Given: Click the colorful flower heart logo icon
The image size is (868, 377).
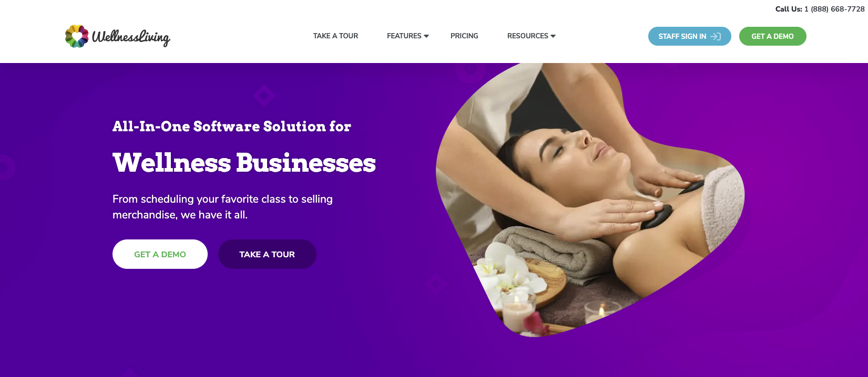Looking at the screenshot, I should click(77, 36).
